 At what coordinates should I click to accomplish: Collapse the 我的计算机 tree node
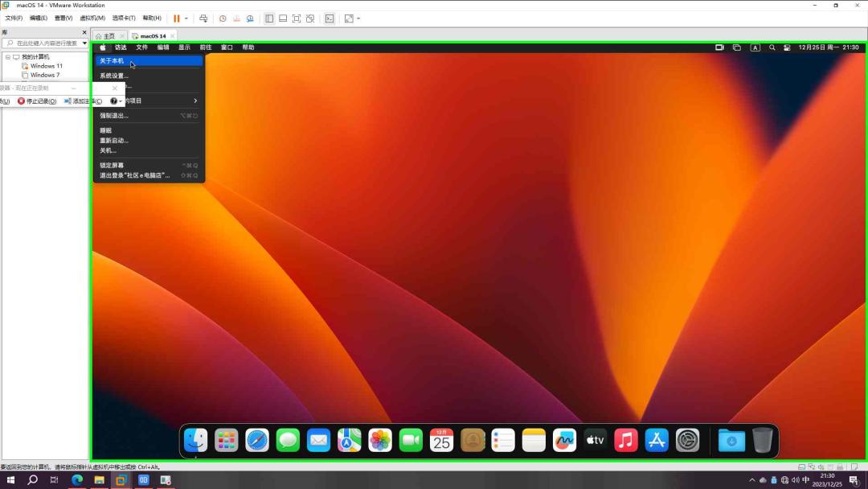point(8,57)
